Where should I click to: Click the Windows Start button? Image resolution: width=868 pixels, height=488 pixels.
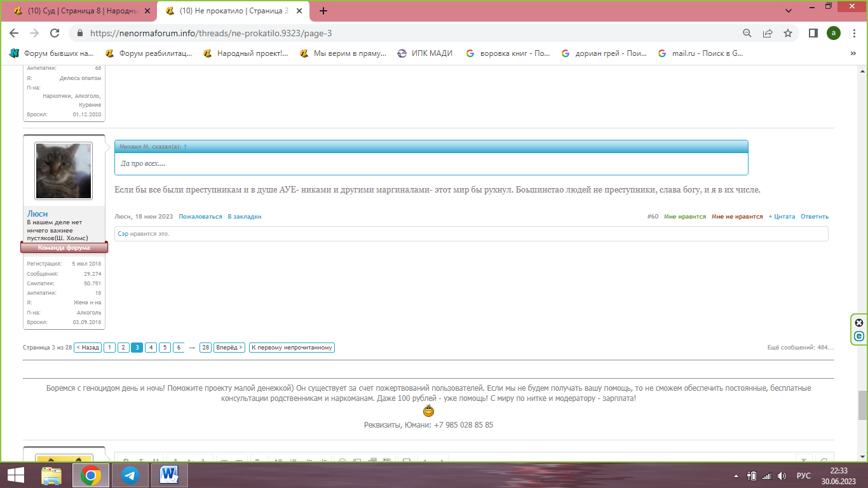click(x=16, y=475)
